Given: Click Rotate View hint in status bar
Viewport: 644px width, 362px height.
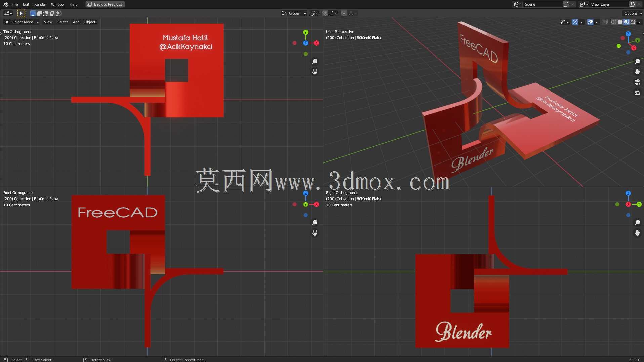Looking at the screenshot, I should click(x=101, y=360).
